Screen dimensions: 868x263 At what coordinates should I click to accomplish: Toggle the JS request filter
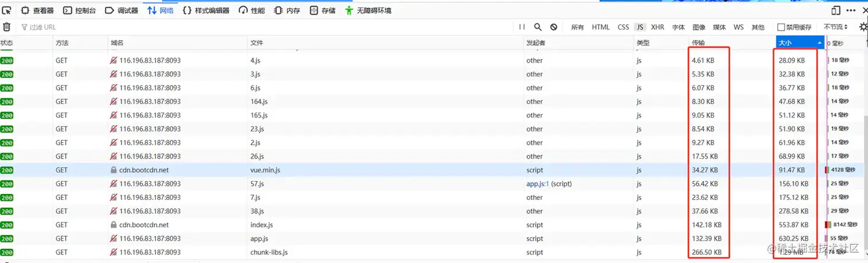(x=640, y=27)
